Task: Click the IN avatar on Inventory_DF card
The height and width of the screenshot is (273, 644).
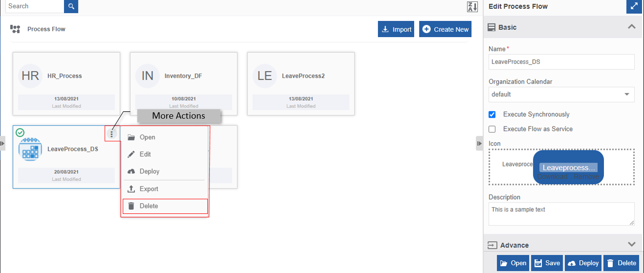Action: pyautogui.click(x=147, y=76)
